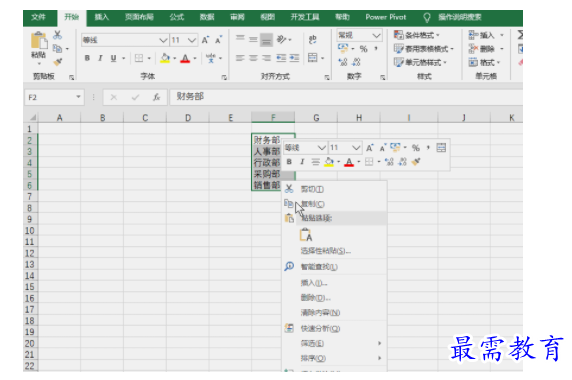Image resolution: width=572 pixels, height=380 pixels.
Task: Click the merge cells icon on mini toolbar
Action: [441, 148]
